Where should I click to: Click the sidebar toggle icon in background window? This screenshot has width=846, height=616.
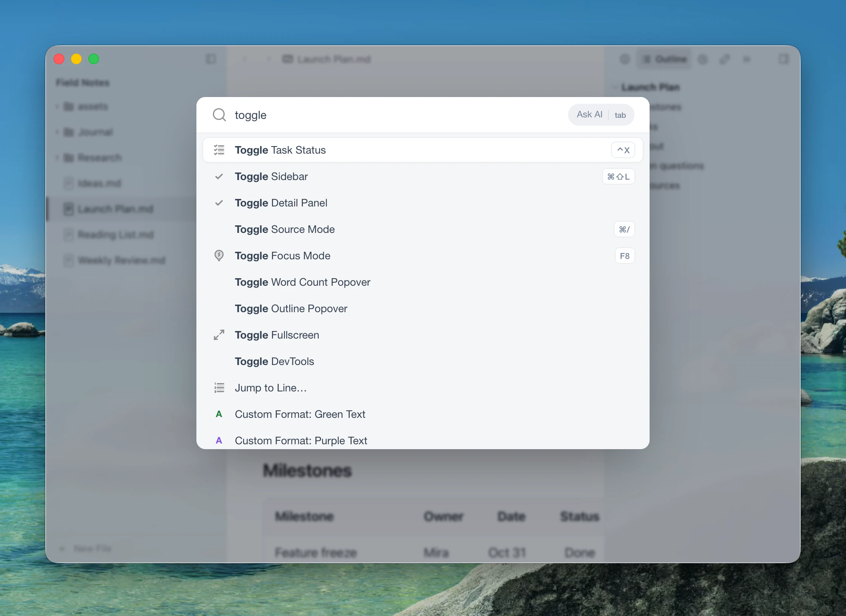[211, 59]
